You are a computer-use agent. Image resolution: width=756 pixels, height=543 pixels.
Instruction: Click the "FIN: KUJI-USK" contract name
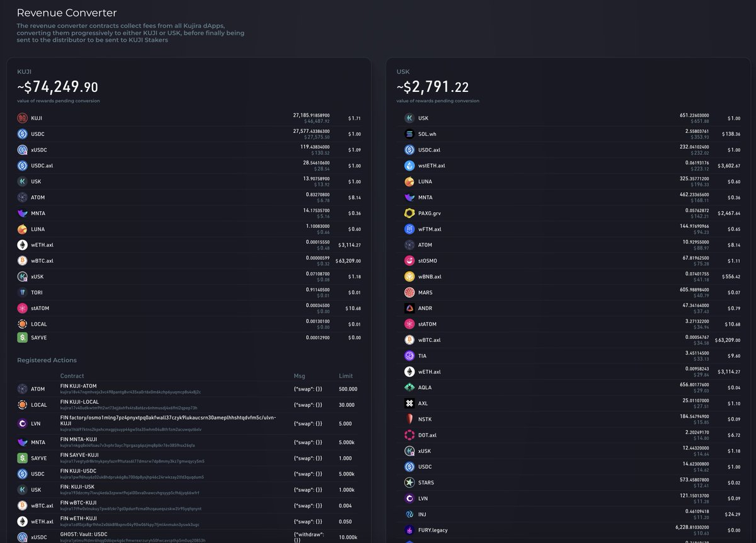pos(77,486)
